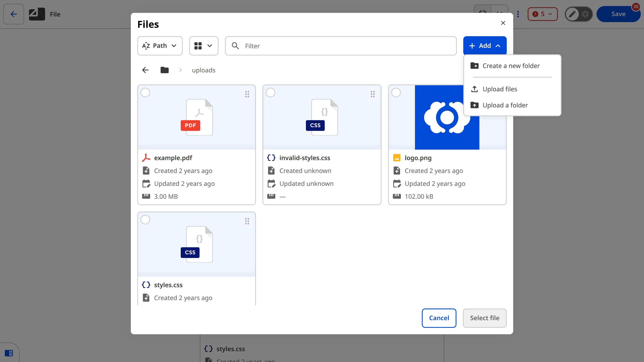Click the Created unknown text
644x362 pixels.
pyautogui.click(x=305, y=171)
